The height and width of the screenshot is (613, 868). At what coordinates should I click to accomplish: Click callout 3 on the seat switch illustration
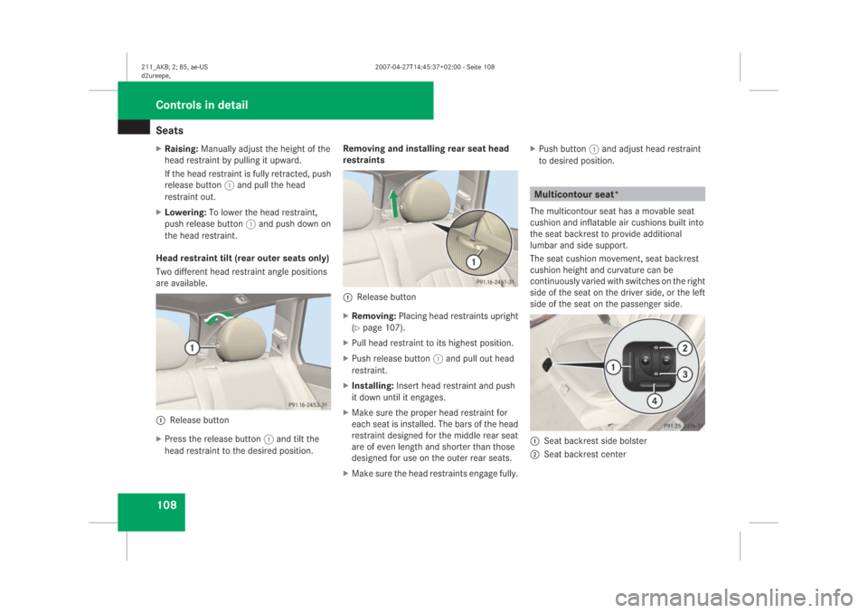[684, 375]
